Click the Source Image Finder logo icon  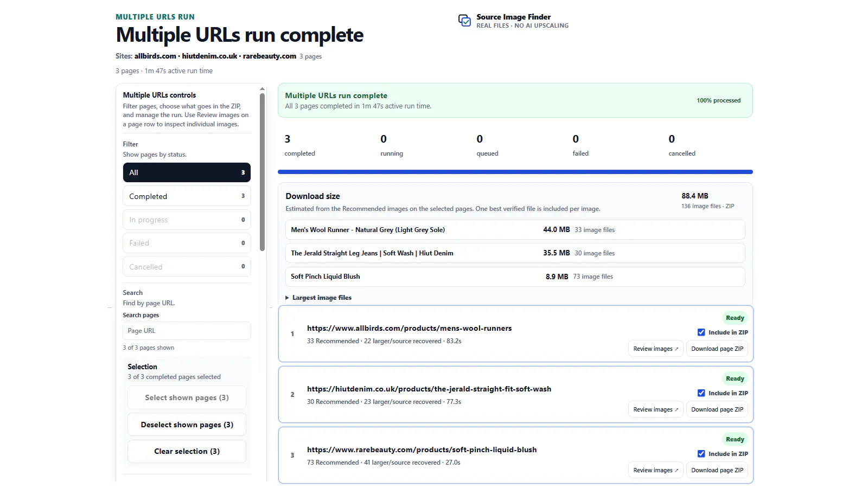(464, 21)
